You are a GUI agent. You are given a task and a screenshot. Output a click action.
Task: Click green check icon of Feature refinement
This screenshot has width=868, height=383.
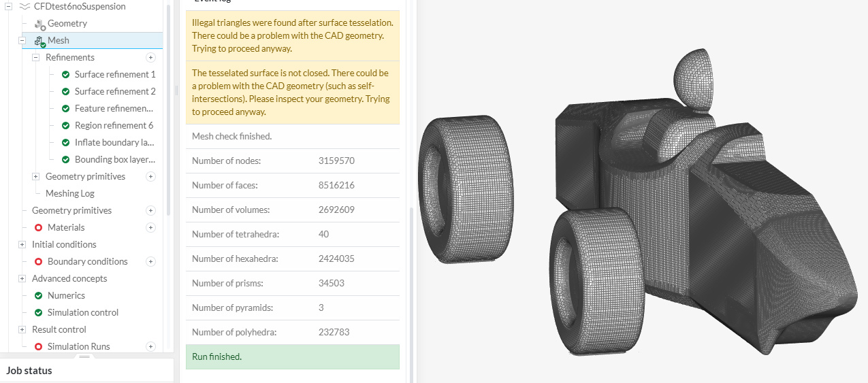point(66,109)
